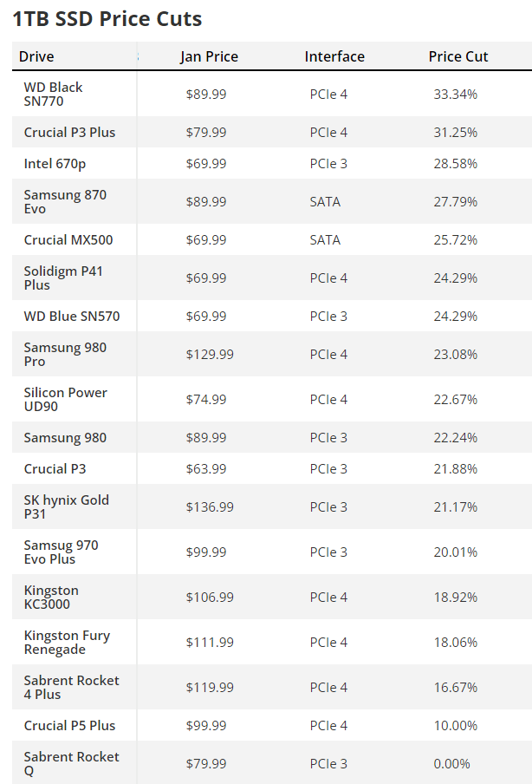This screenshot has width=532, height=784.
Task: Click the Drive column header
Action: [x=36, y=56]
